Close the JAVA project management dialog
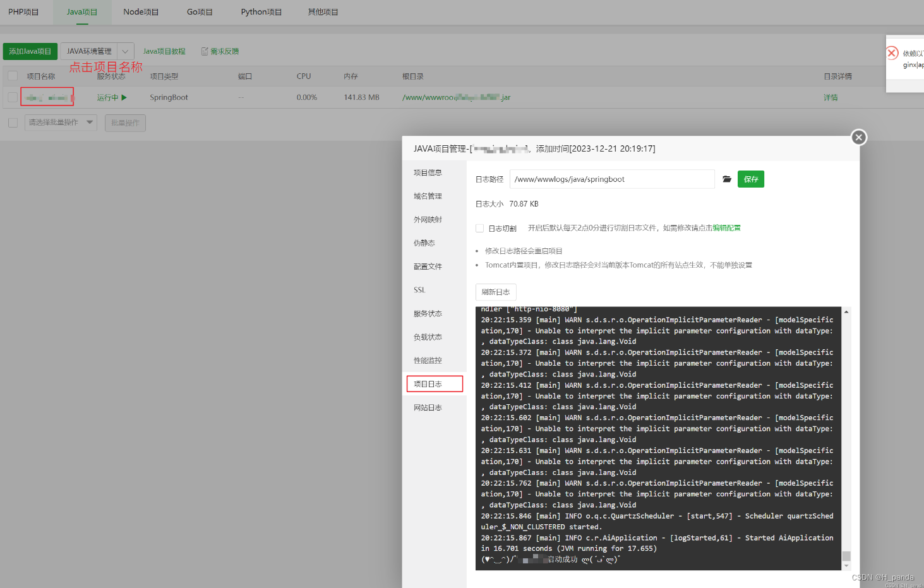Screen dimensions: 924x588 tap(858, 137)
